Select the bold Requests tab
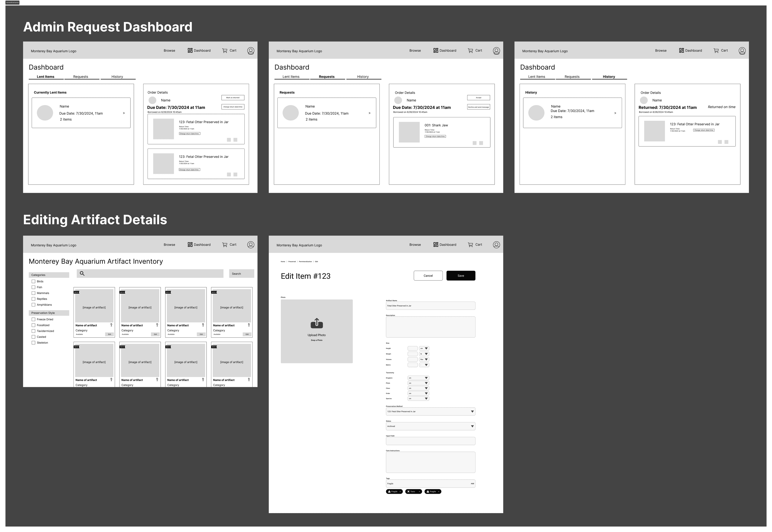The width and height of the screenshot is (772, 532). [x=326, y=77]
